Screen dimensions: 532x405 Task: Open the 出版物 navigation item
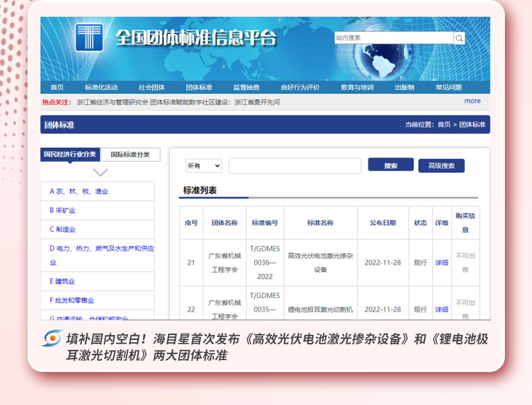[x=404, y=87]
